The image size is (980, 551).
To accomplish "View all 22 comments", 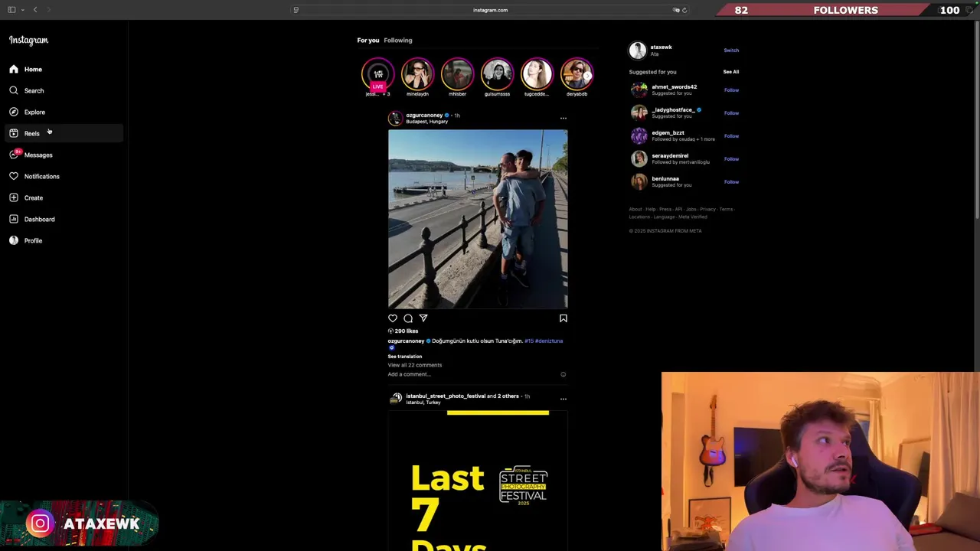I will pyautogui.click(x=415, y=365).
